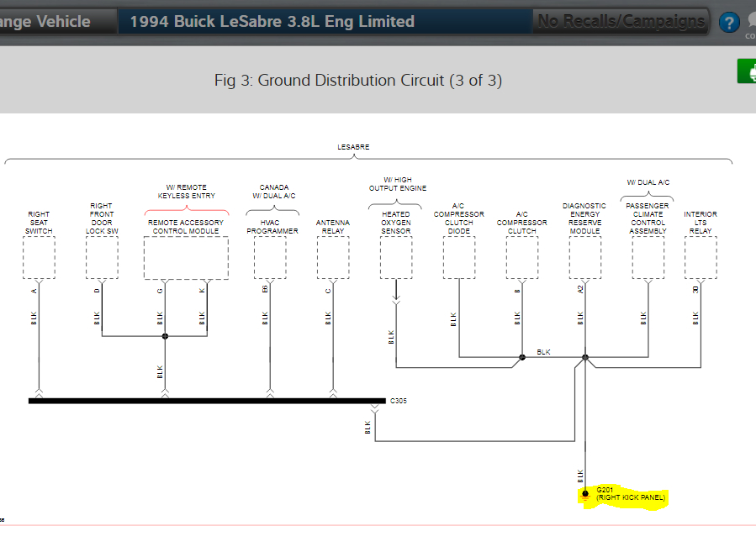Click the black C305 connector bar
The image size is (756, 552).
208,401
